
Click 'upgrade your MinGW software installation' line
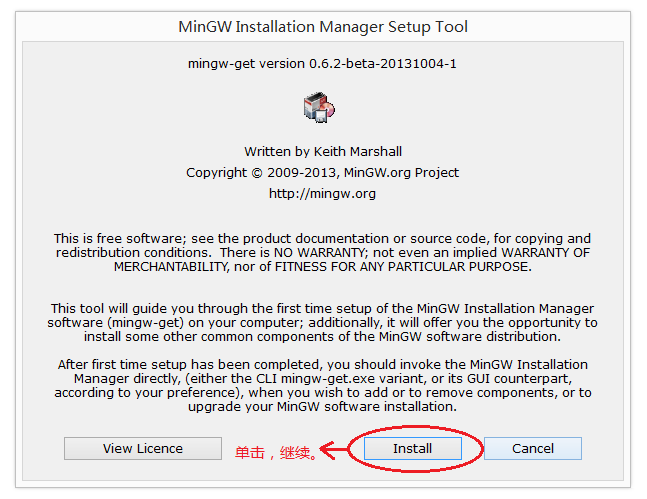pyautogui.click(x=322, y=407)
